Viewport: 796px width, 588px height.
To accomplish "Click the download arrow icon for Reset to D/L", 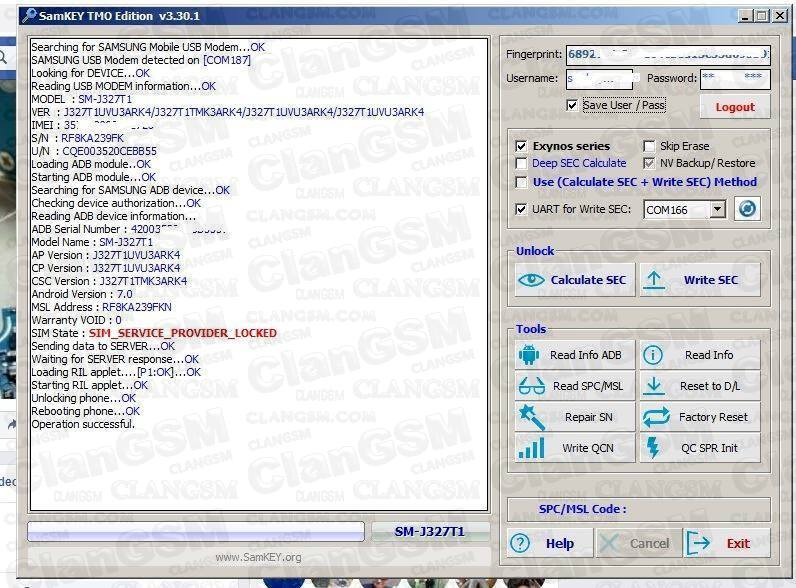I will point(654,386).
